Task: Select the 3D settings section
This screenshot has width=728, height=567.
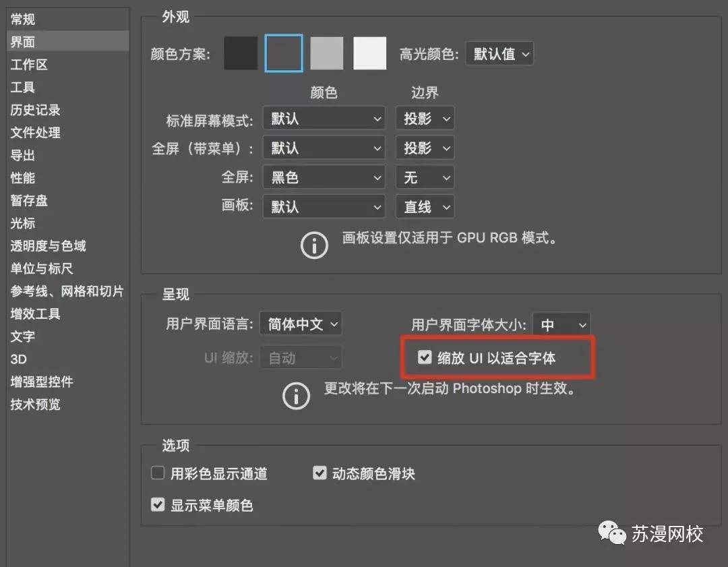Action: point(18,359)
